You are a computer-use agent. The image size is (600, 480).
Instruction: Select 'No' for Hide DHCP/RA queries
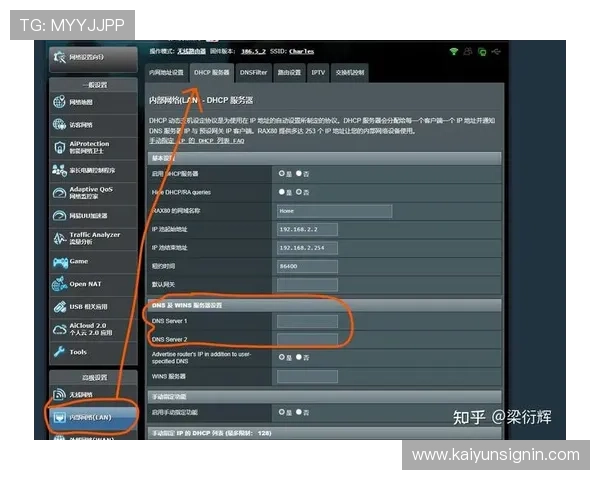(x=299, y=192)
